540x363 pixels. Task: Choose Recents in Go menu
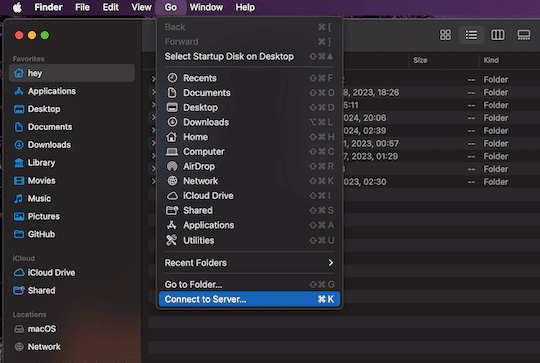click(249, 78)
